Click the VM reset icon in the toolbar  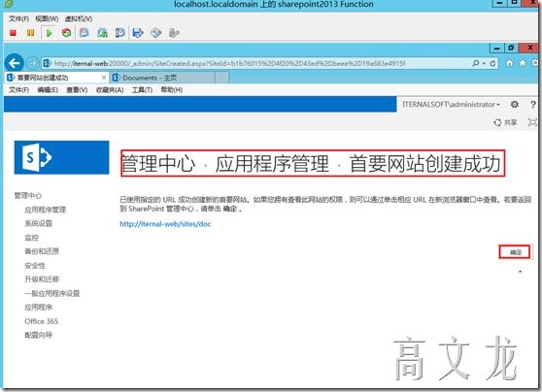[66, 33]
